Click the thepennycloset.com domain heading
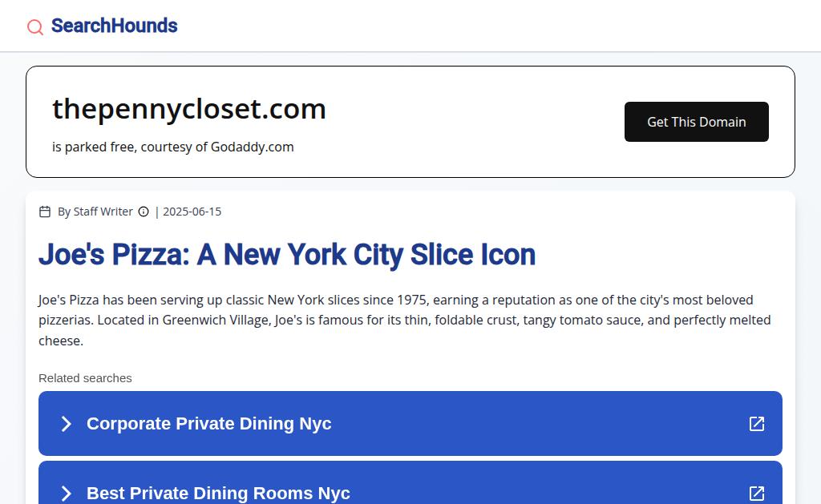Image resolution: width=821 pixels, height=504 pixels. (x=189, y=109)
